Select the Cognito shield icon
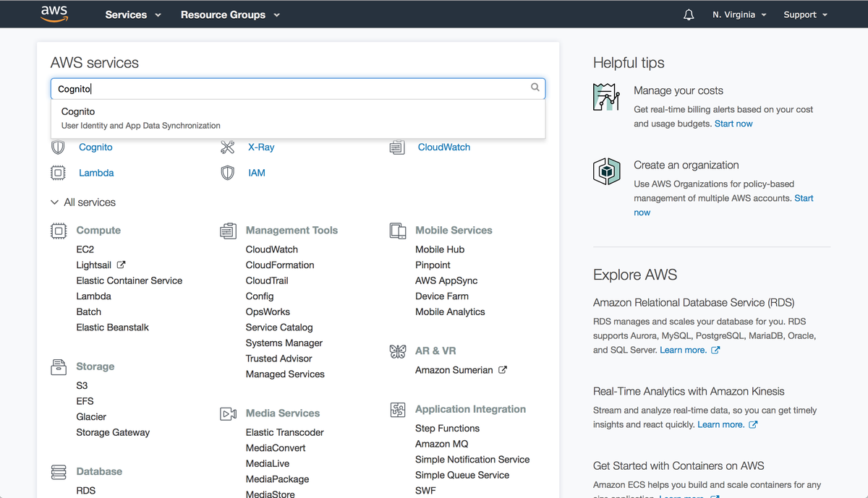The width and height of the screenshot is (868, 498). pyautogui.click(x=58, y=147)
